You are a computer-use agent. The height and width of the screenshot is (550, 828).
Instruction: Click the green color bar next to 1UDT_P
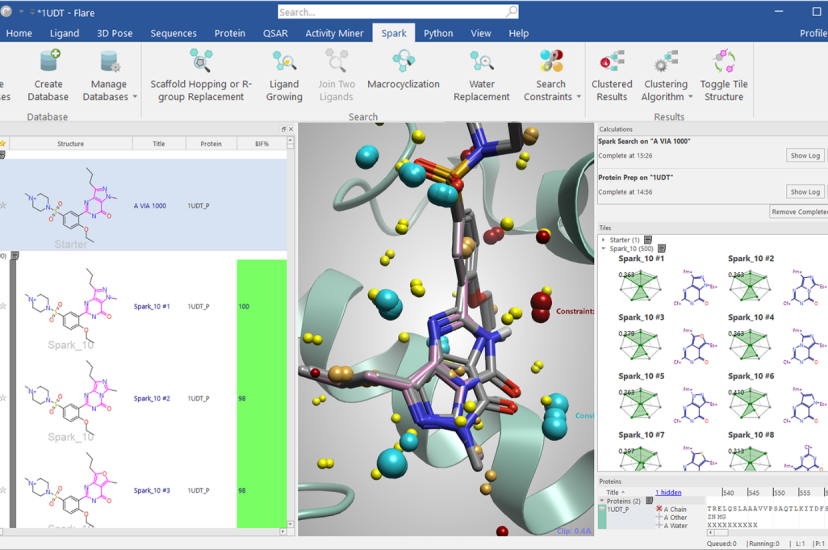point(601,517)
